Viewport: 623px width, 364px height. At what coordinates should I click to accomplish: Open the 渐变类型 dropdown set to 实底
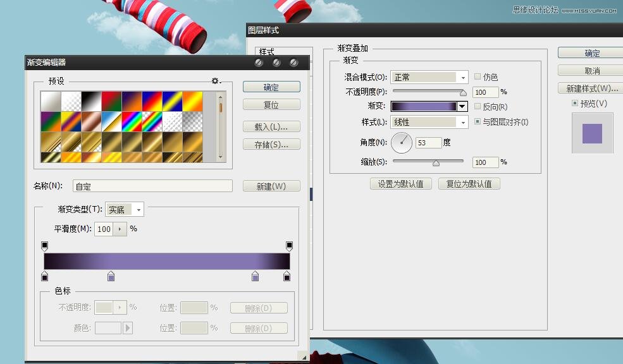(x=124, y=209)
